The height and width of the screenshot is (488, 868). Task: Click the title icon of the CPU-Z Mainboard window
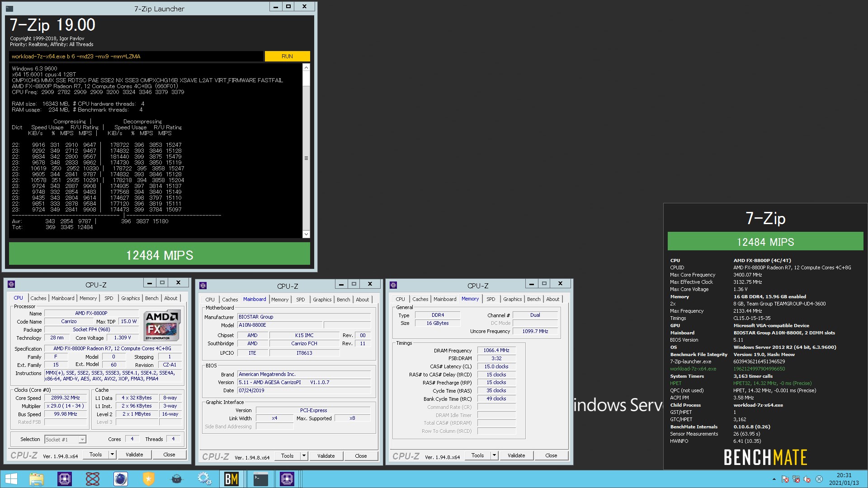coord(203,286)
